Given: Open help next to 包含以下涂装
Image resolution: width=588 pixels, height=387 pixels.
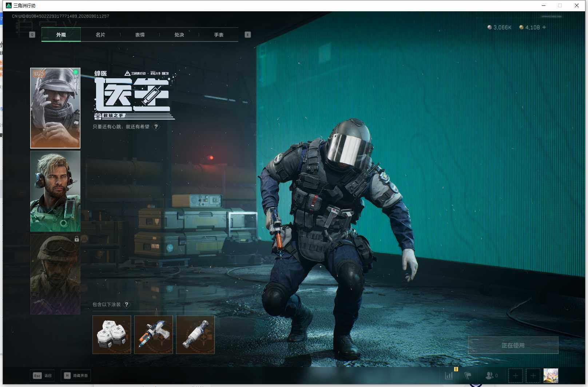Looking at the screenshot, I should tap(127, 304).
